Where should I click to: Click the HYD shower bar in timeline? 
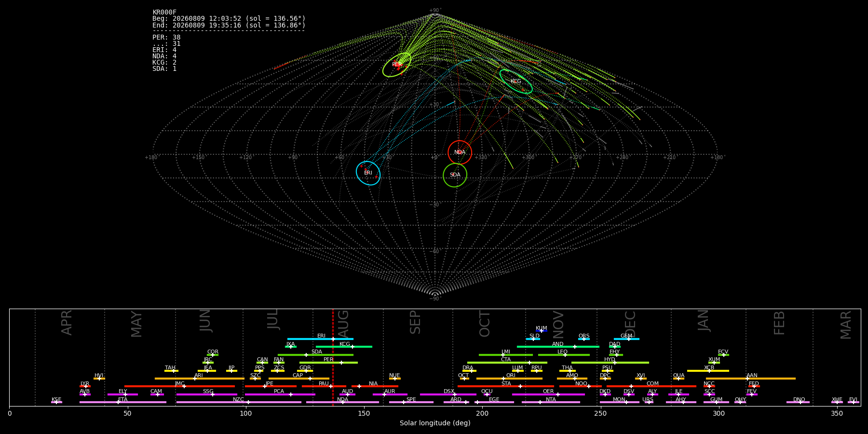click(x=610, y=363)
